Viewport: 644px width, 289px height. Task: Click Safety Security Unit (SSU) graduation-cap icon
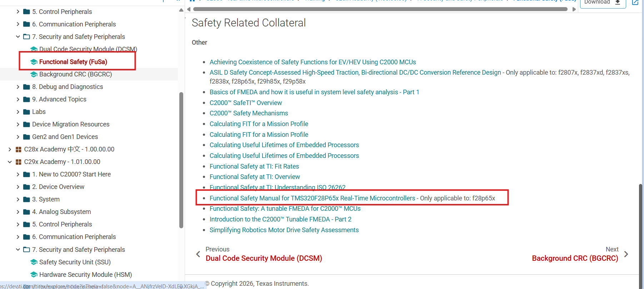[x=34, y=262]
